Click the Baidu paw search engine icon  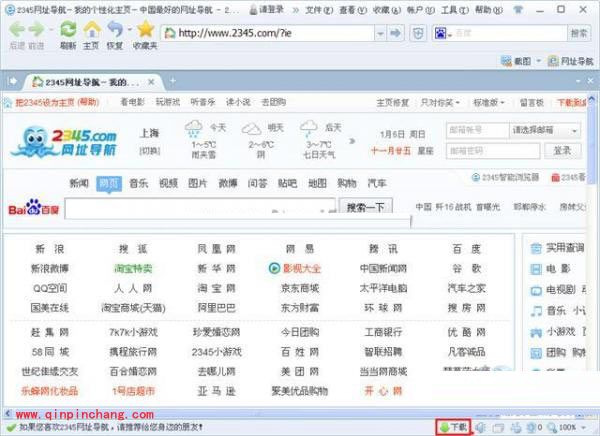[440, 33]
